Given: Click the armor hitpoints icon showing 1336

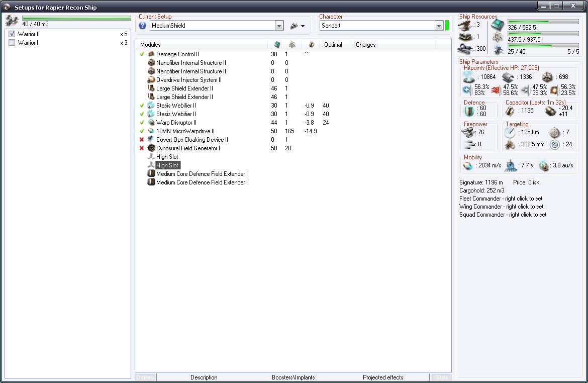Looking at the screenshot, I should pyautogui.click(x=508, y=77).
